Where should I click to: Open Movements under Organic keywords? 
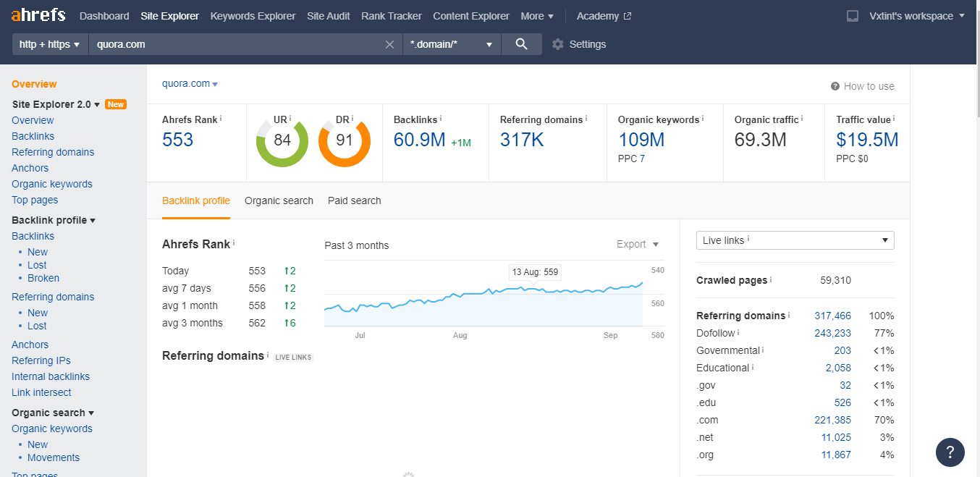[54, 457]
